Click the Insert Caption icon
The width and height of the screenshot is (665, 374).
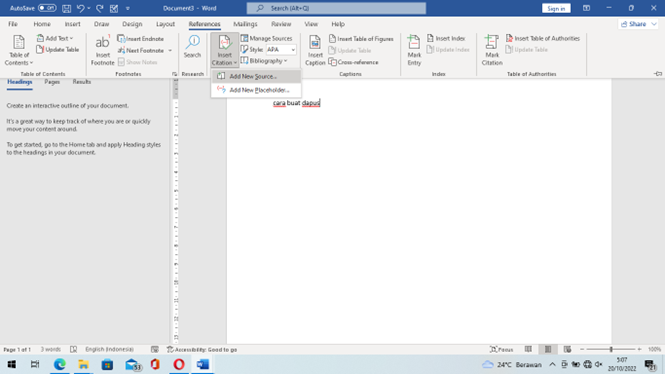click(315, 50)
